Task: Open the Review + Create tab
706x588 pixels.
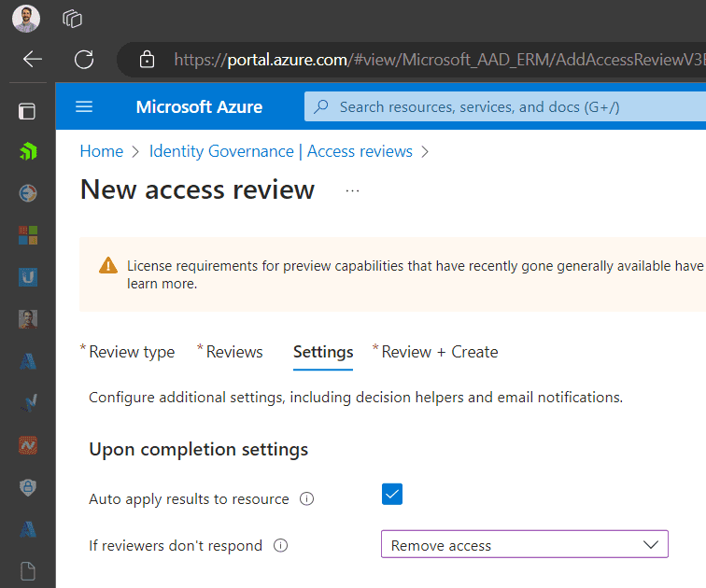Action: click(439, 352)
